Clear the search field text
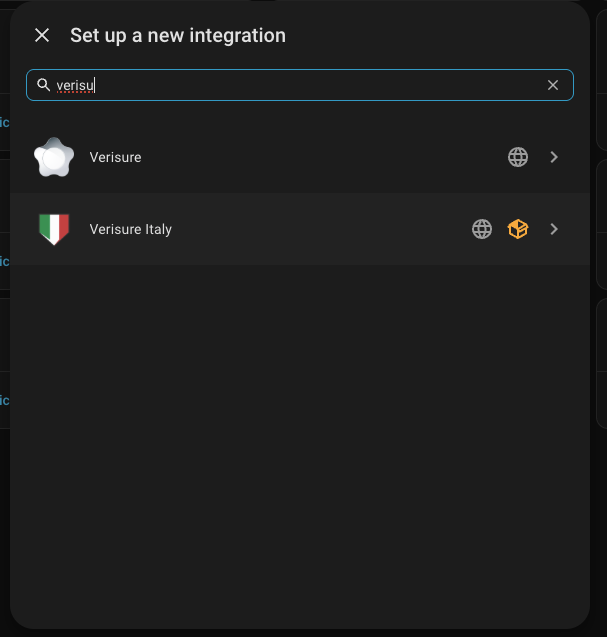Image resolution: width=607 pixels, height=637 pixels. point(553,85)
